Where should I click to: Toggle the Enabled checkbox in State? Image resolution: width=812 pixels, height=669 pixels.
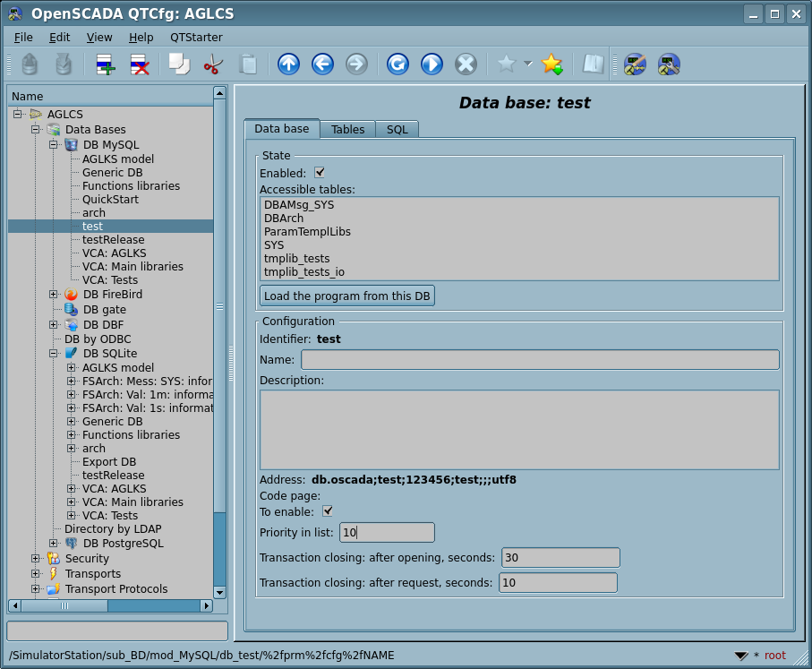click(x=320, y=173)
